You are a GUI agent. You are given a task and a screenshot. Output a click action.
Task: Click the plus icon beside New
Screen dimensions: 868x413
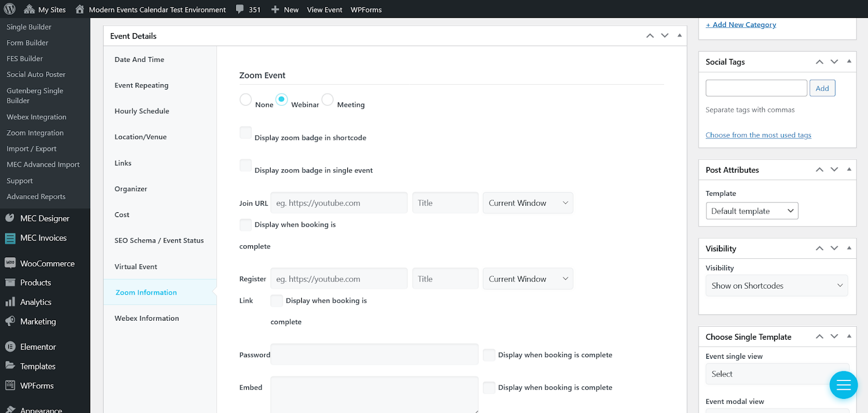275,10
